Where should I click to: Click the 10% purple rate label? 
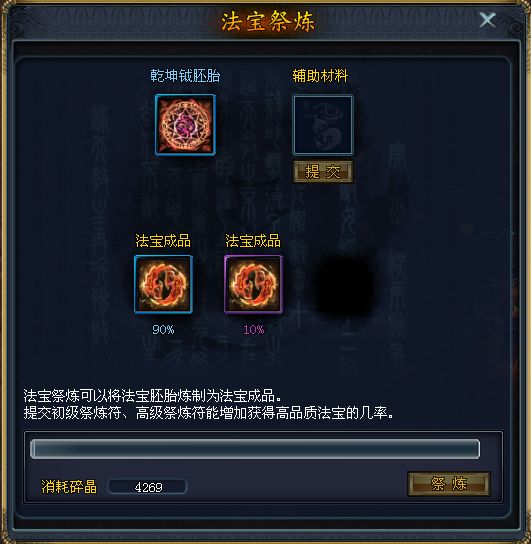[254, 330]
